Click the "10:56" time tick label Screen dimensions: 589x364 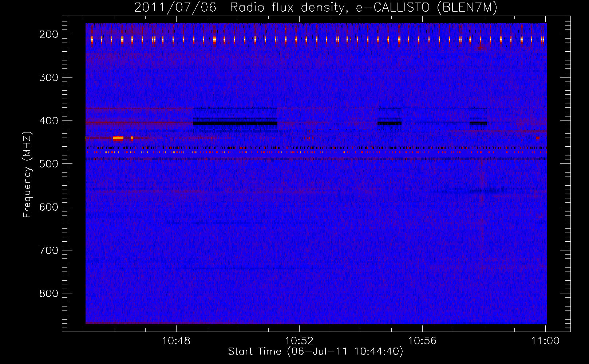(422, 341)
